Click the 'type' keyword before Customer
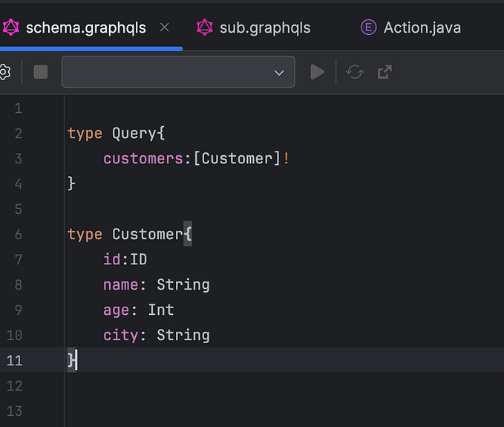This screenshot has height=427, width=504. [x=85, y=235]
